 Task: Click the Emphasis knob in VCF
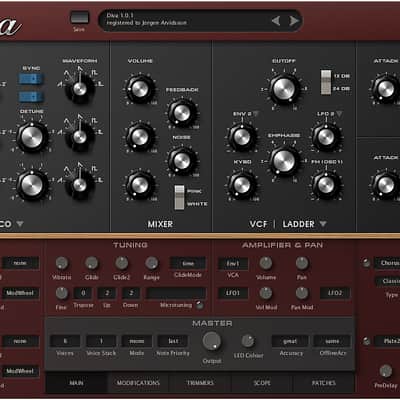point(284,161)
